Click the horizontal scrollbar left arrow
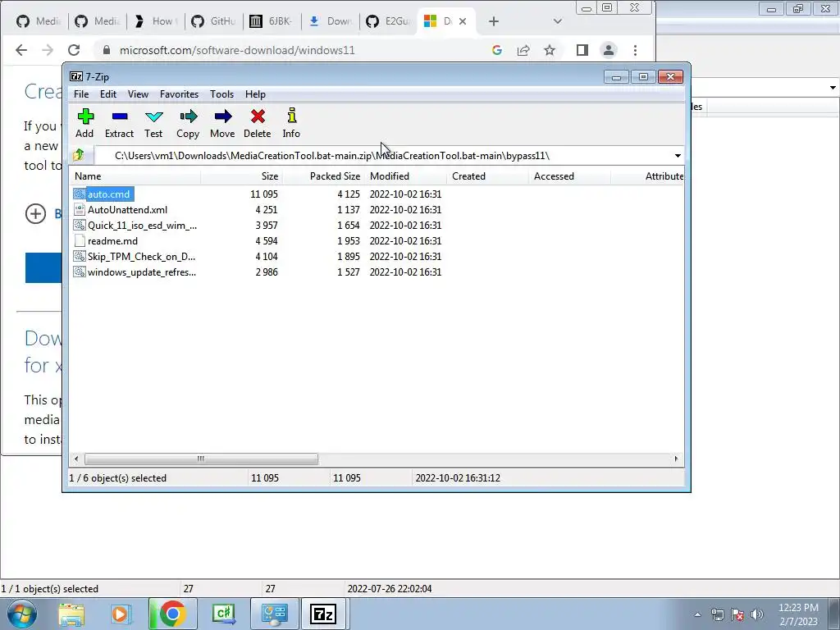The image size is (840, 630). click(76, 459)
